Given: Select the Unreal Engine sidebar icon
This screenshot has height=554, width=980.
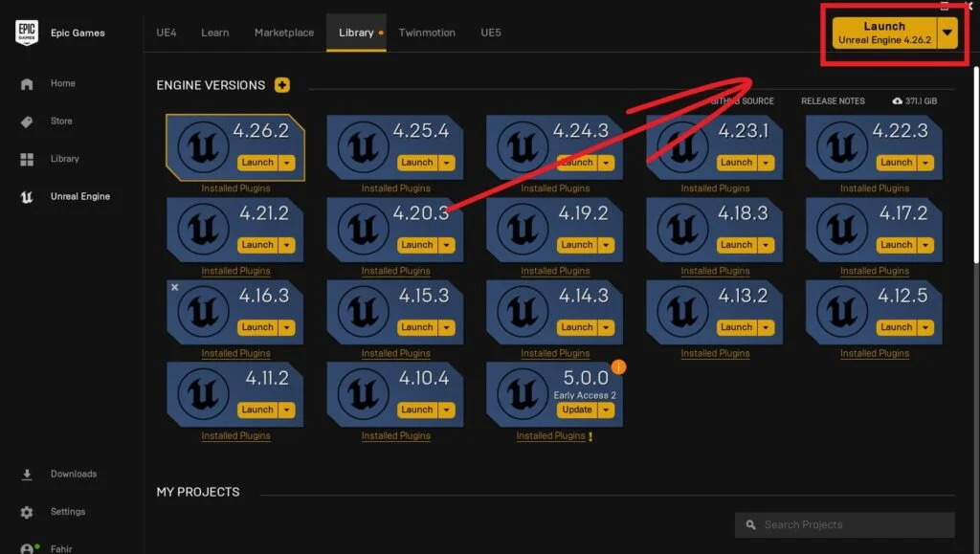Looking at the screenshot, I should point(26,197).
